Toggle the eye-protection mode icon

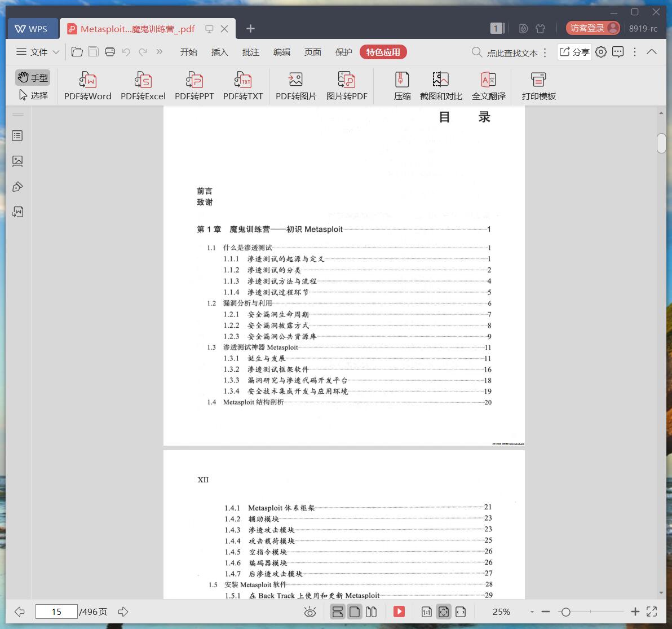click(x=310, y=612)
